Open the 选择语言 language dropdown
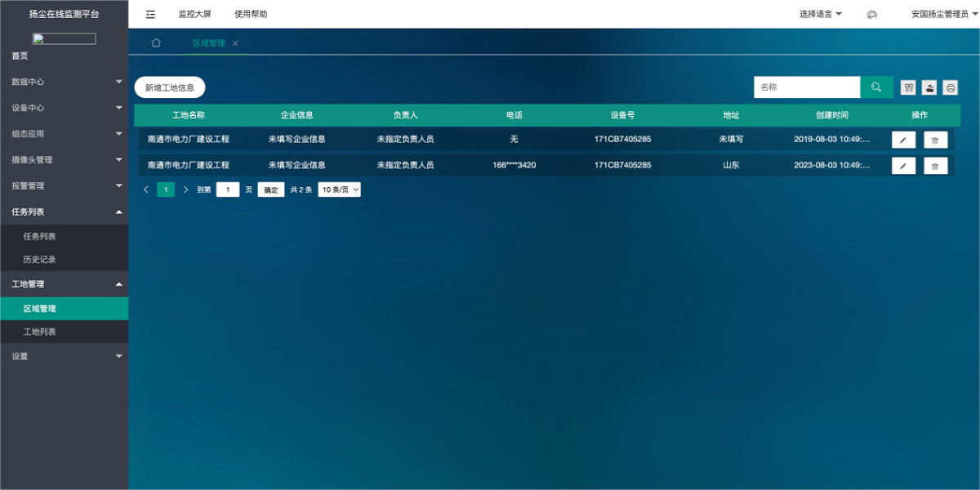 pyautogui.click(x=820, y=14)
